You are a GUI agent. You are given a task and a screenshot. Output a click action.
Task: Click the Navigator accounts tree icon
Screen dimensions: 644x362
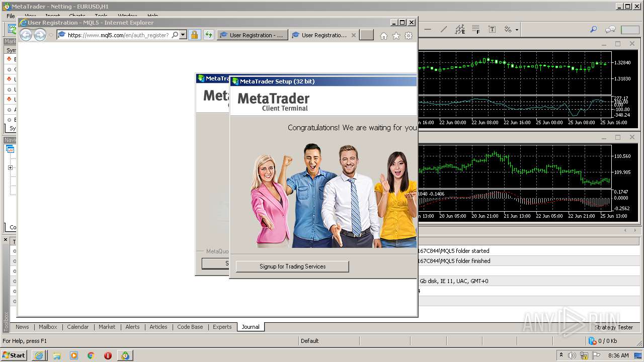pos(10,149)
